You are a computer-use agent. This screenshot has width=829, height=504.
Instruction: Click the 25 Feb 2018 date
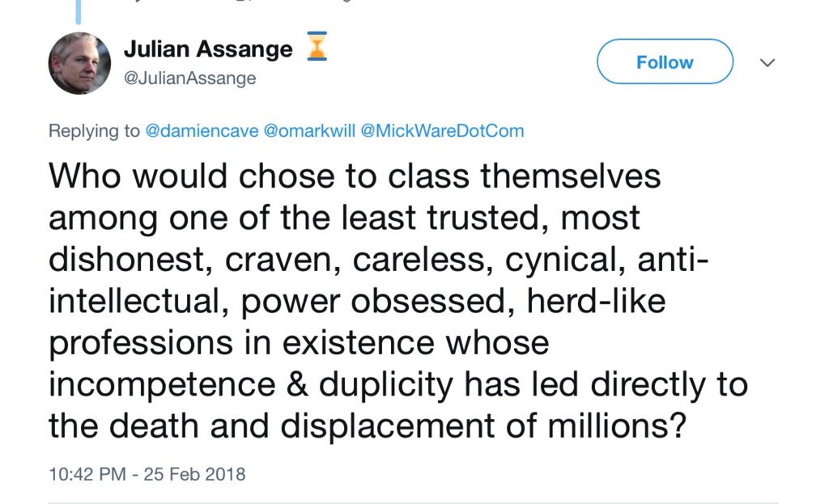click(x=194, y=474)
